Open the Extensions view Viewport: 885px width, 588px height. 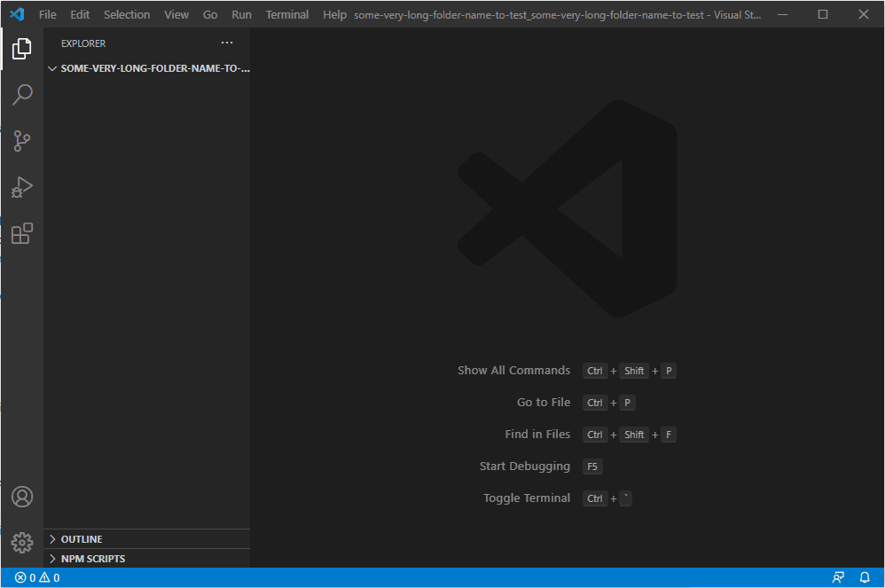click(x=21, y=233)
